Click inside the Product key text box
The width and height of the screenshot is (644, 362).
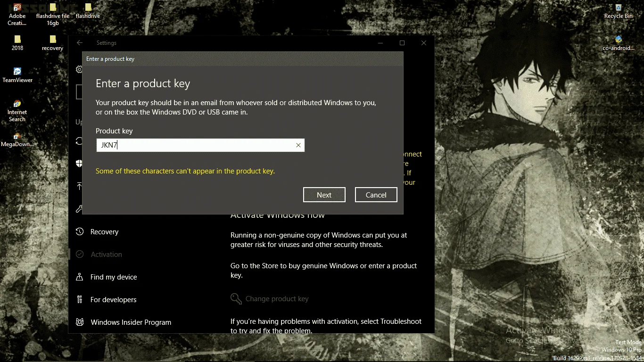200,145
